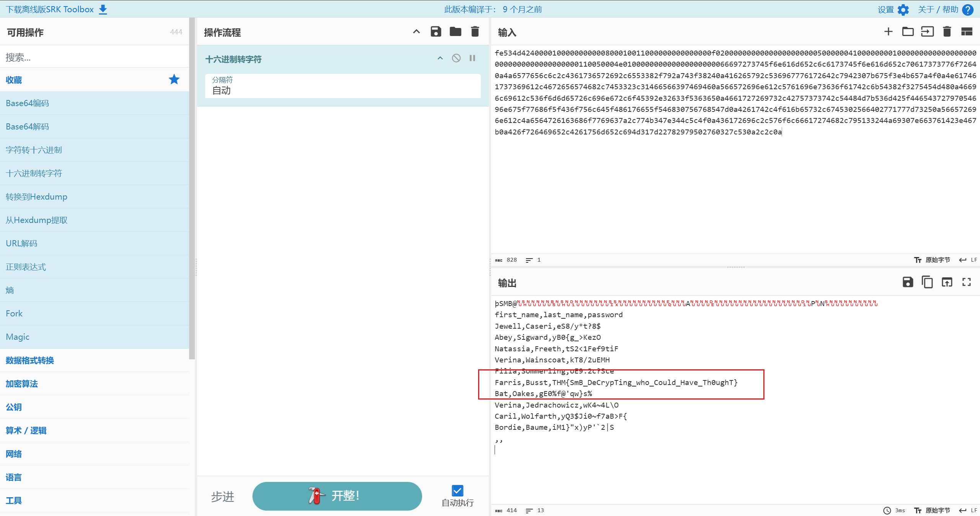The width and height of the screenshot is (980, 516).
Task: Disable the 十六进制转字符 operation
Action: click(456, 58)
